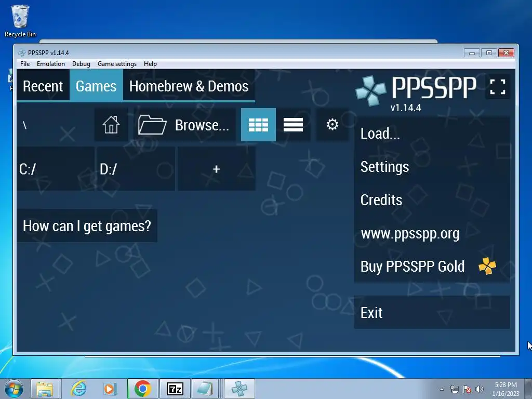Click the Load... option
Screen dimensions: 532x399
tap(432, 134)
